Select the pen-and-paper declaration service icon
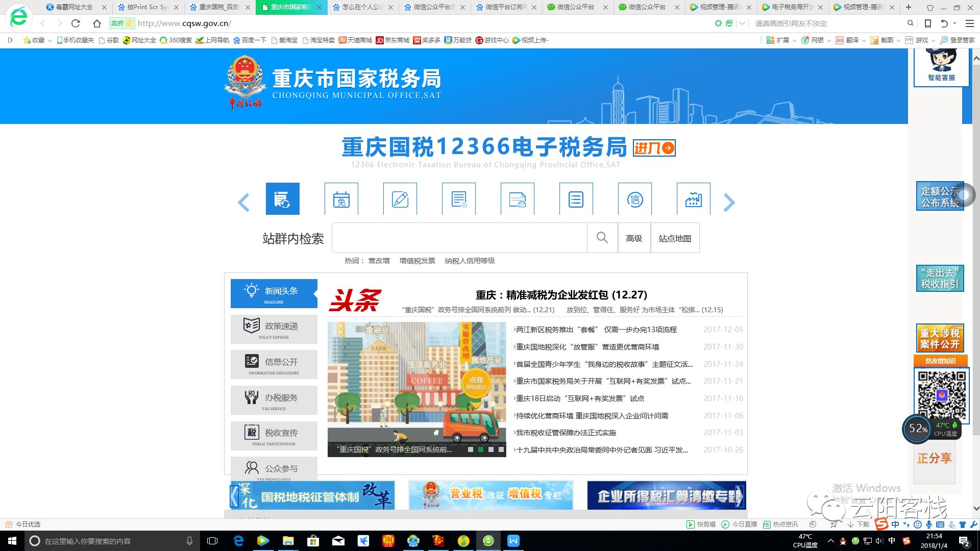980x551 pixels. pyautogui.click(x=400, y=199)
